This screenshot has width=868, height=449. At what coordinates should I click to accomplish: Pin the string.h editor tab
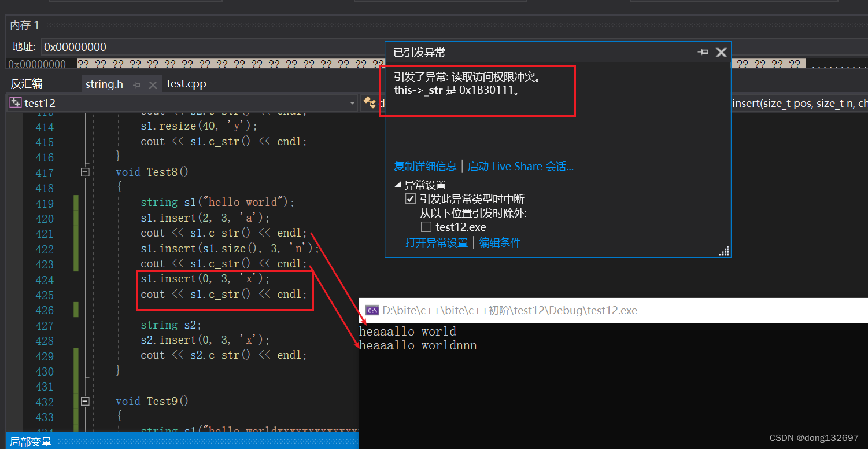137,84
